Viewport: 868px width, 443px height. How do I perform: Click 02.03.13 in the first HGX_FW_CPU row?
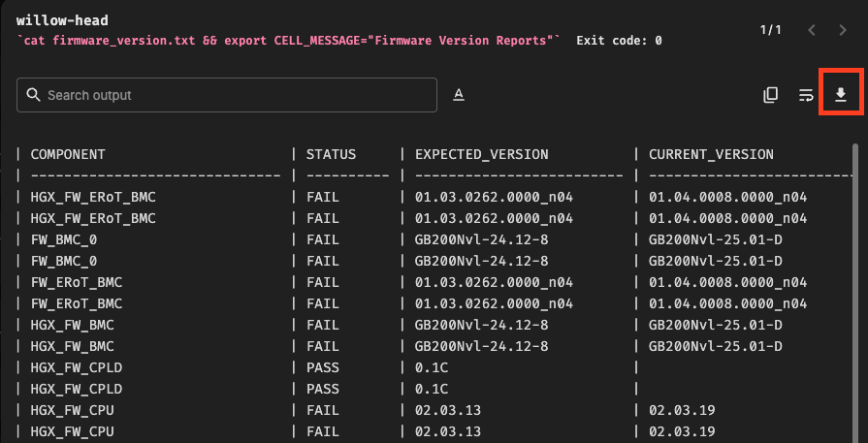point(448,410)
